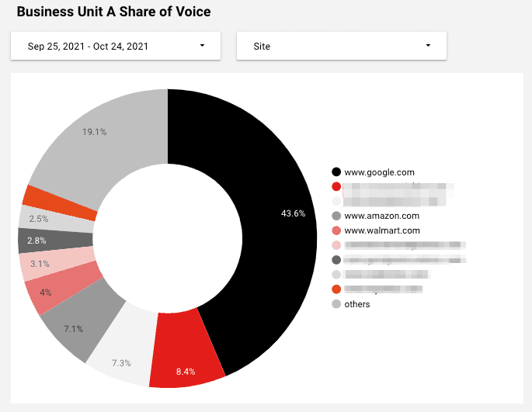Click the pink www.walmart.com legend dot
The height and width of the screenshot is (412, 532).
point(336,230)
